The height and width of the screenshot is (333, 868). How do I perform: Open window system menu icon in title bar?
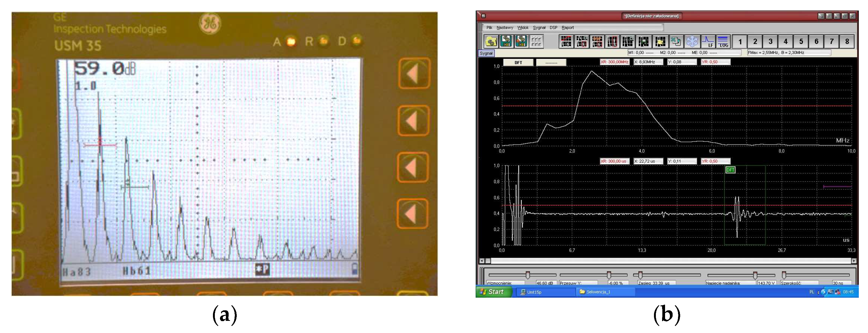point(483,16)
